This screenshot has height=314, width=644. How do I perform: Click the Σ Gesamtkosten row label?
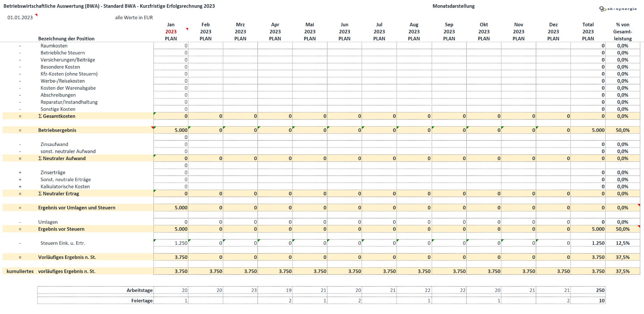click(x=57, y=116)
